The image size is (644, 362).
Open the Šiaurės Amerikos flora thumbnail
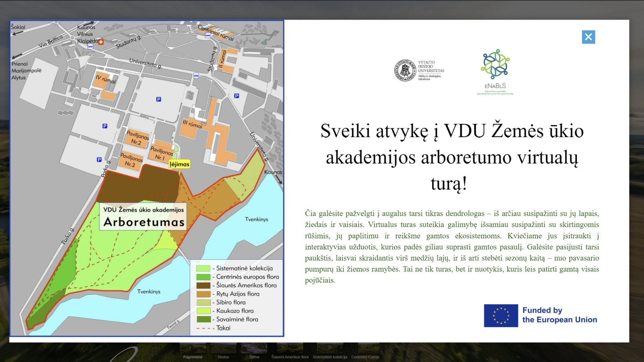coord(290,349)
